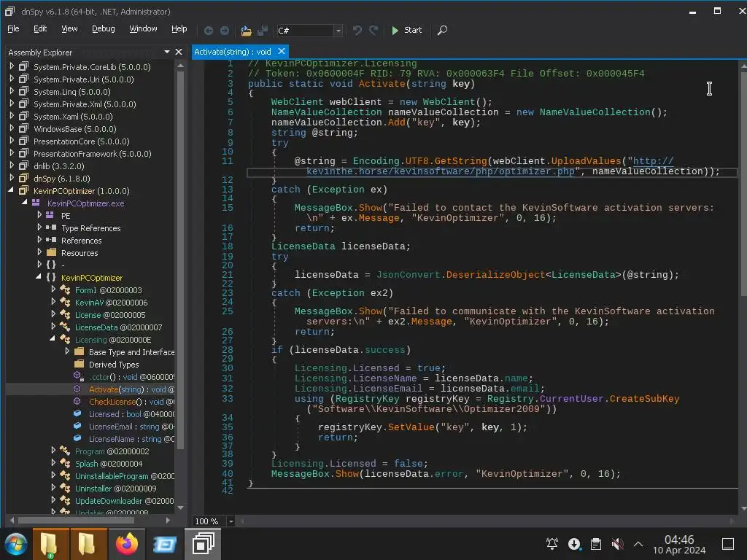Viewport: 747px width, 560px height.
Task: Select the .cctor() static constructor
Action: [x=131, y=377]
